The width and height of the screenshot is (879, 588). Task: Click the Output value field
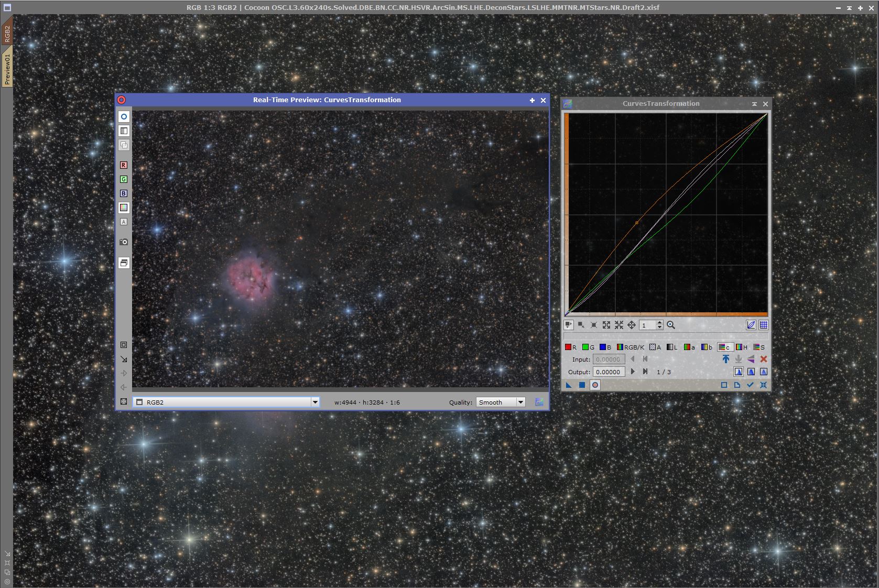click(x=609, y=372)
